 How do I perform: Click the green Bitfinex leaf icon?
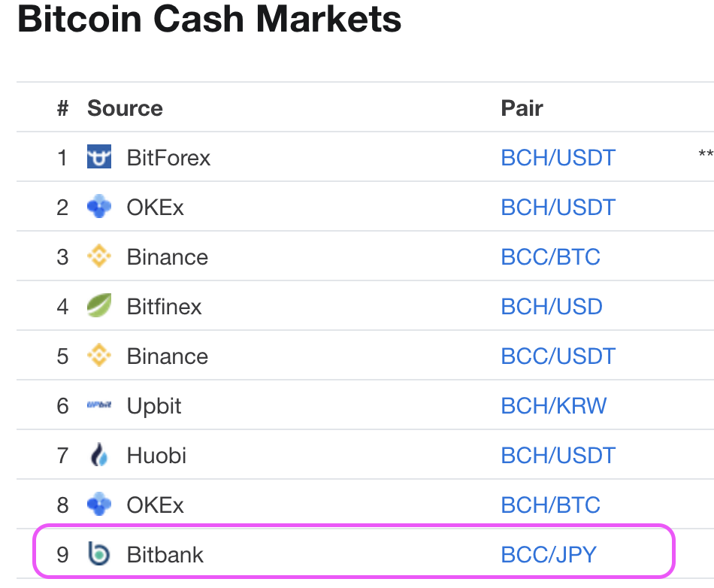[x=98, y=305]
